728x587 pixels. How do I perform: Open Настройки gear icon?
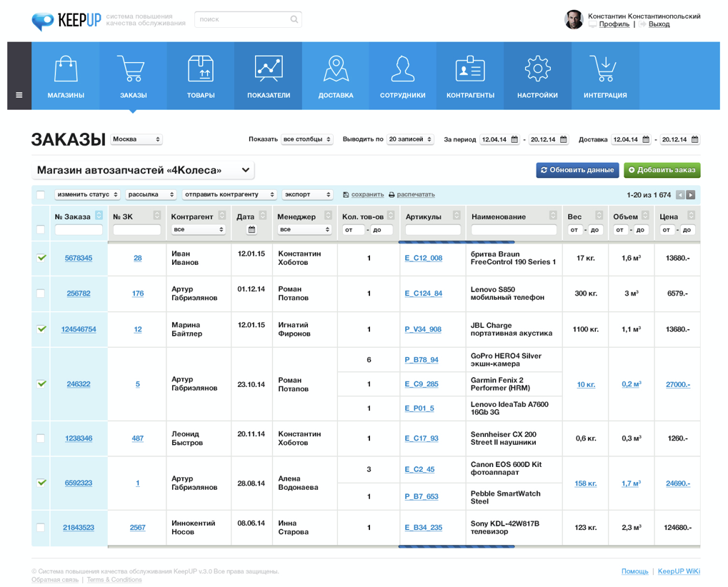point(537,69)
